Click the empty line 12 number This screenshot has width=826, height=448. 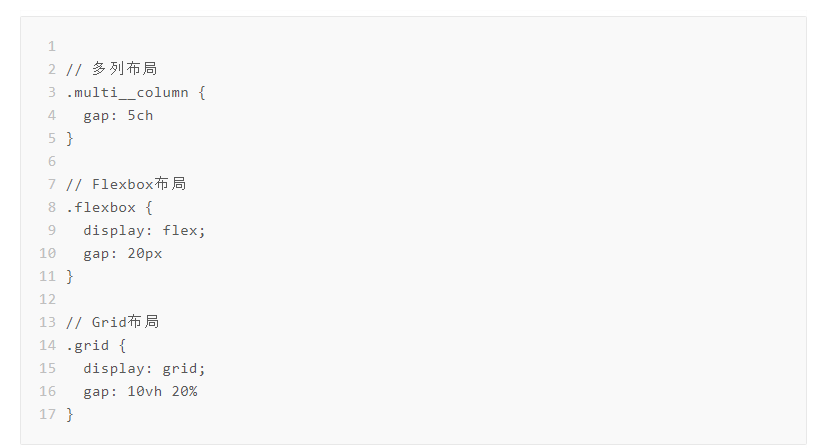[x=47, y=299]
